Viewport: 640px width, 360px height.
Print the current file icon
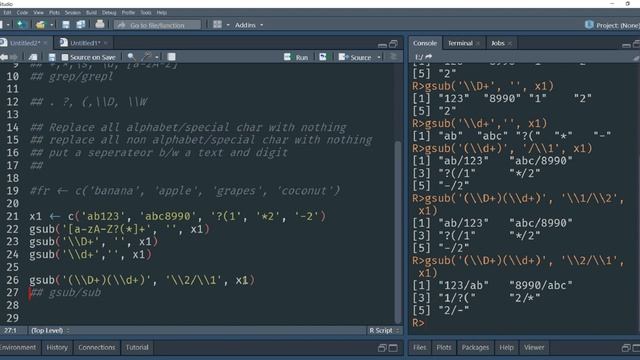point(100,24)
